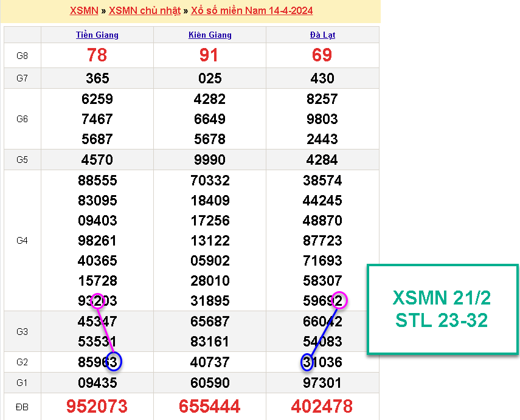Open the Tiền Giang column header link
520x420 pixels.
[x=97, y=35]
